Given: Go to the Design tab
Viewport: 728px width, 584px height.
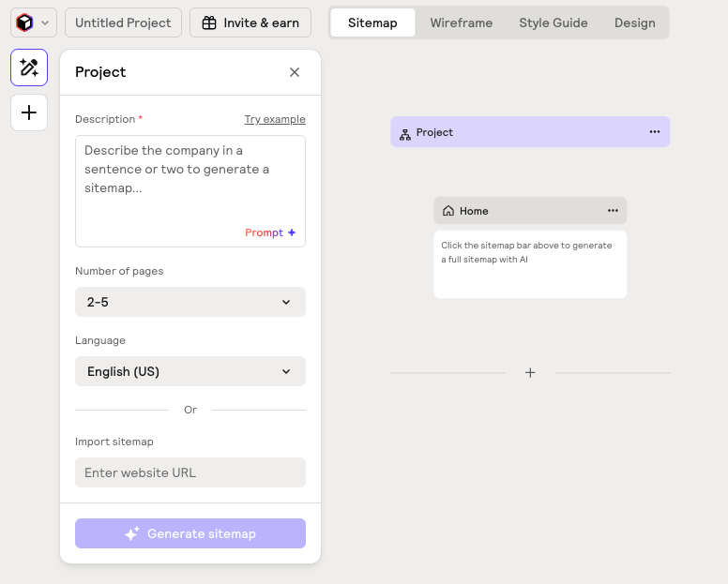Looking at the screenshot, I should (635, 22).
